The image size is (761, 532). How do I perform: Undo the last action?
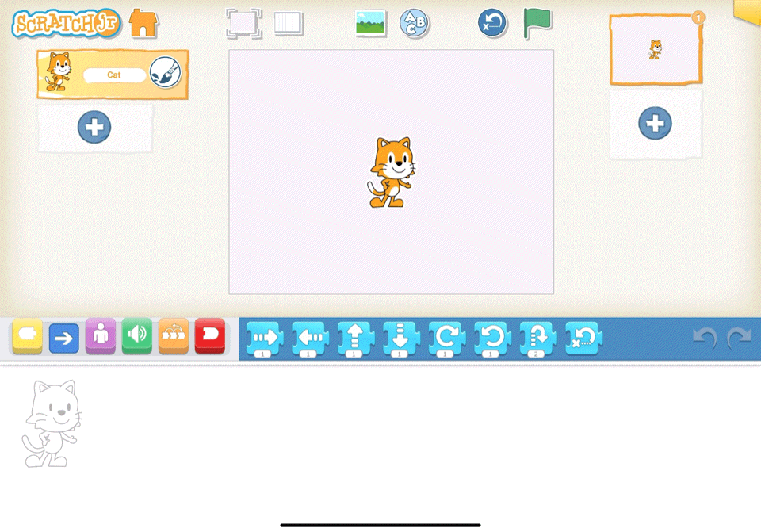coord(705,337)
